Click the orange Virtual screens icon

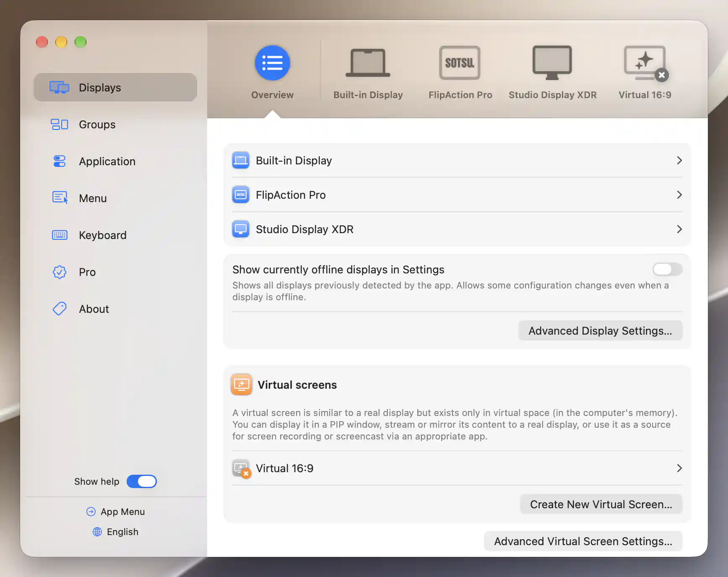pyautogui.click(x=242, y=385)
